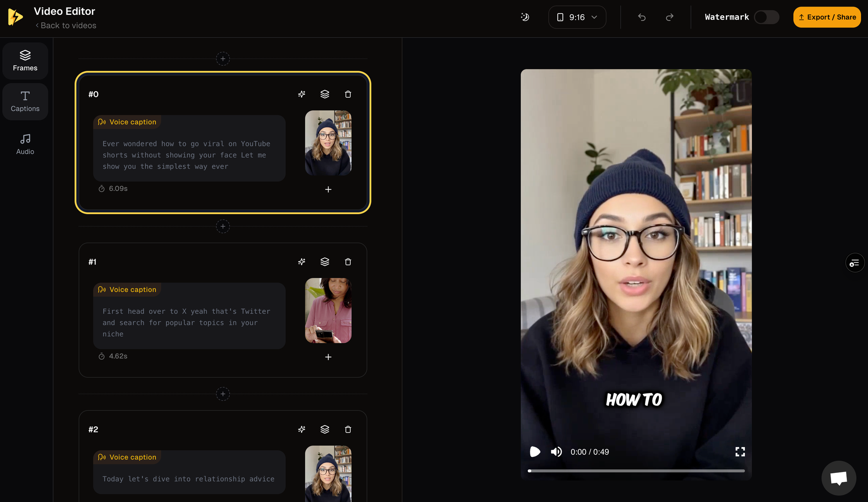Open the Audio tab

point(25,144)
